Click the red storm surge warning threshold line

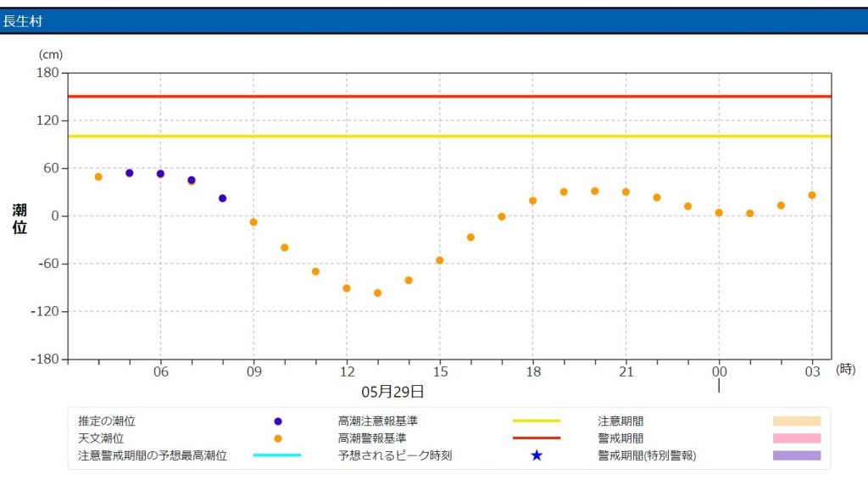(x=449, y=97)
